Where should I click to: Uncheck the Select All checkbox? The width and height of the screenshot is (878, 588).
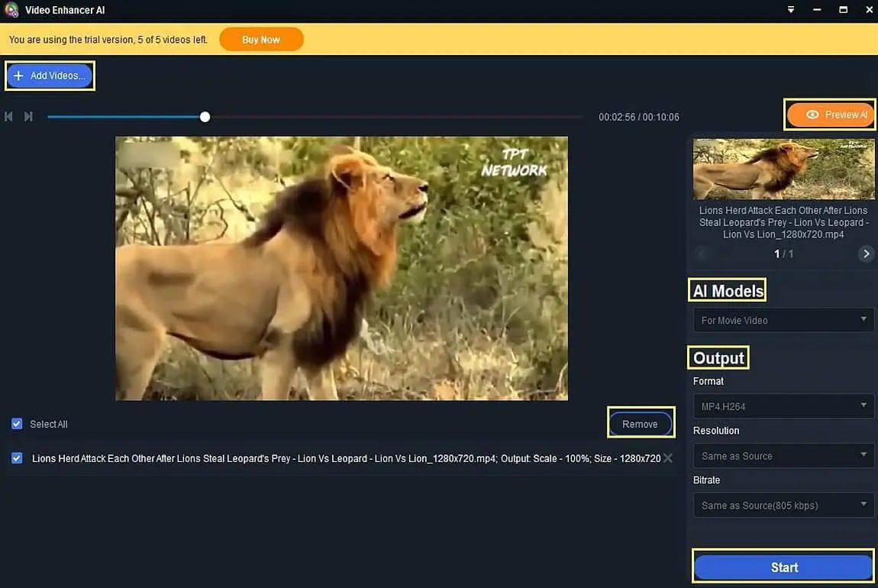[x=16, y=423]
